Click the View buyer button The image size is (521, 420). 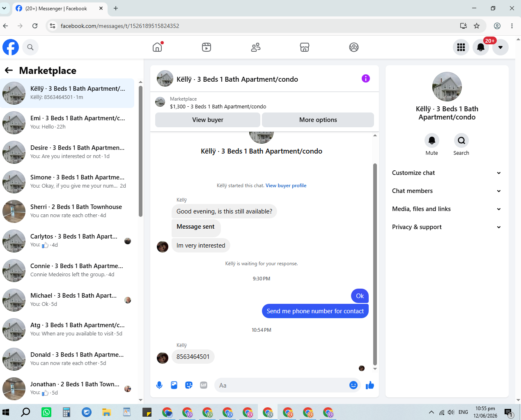click(x=208, y=120)
